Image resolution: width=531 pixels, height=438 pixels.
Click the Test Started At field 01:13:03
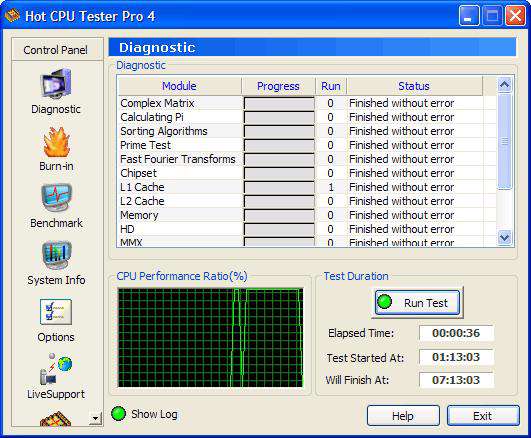[x=456, y=357]
